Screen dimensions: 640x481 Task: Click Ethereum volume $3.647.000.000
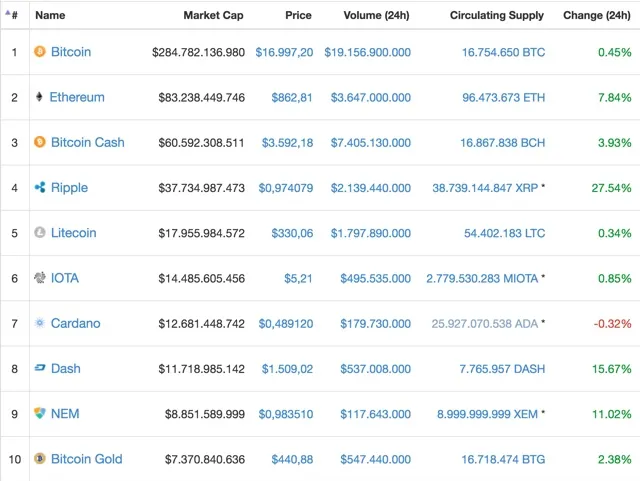point(371,98)
